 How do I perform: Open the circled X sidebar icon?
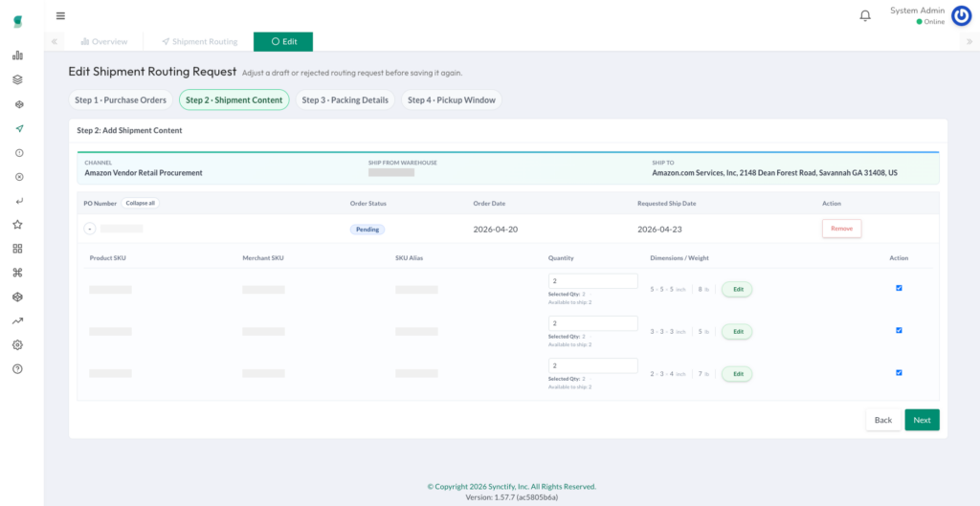pos(19,177)
